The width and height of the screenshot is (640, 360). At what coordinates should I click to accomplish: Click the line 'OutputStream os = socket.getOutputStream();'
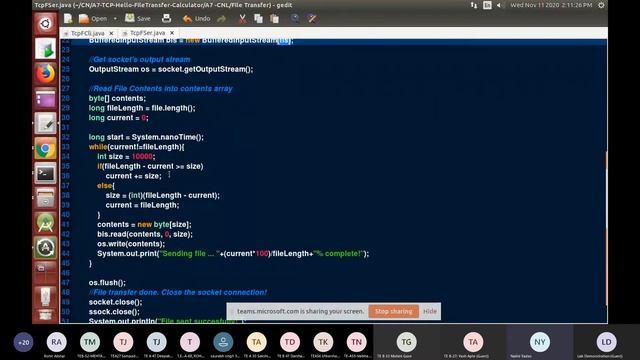pos(171,69)
